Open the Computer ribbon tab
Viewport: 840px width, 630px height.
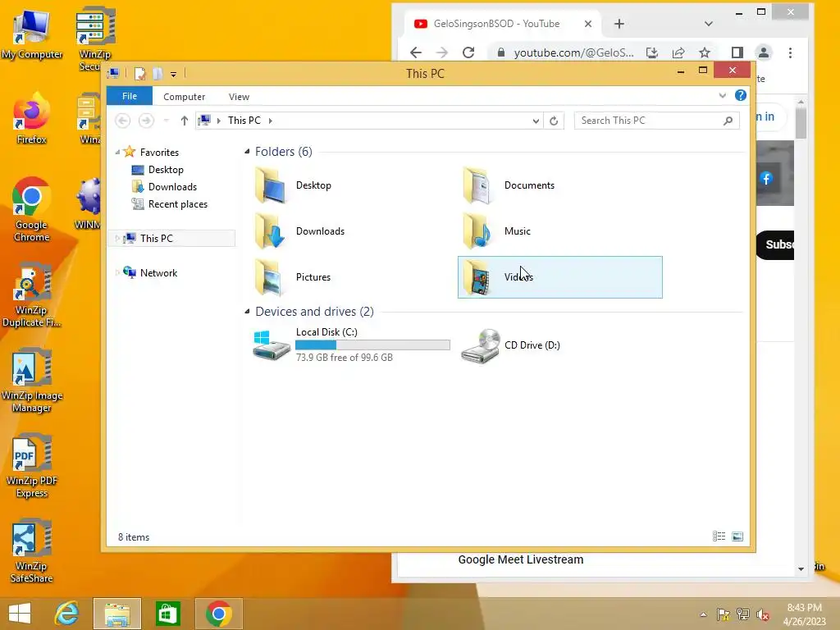point(185,97)
